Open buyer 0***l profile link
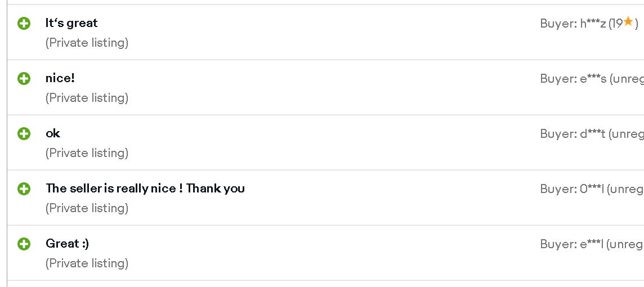The image size is (644, 287). pyautogui.click(x=592, y=189)
